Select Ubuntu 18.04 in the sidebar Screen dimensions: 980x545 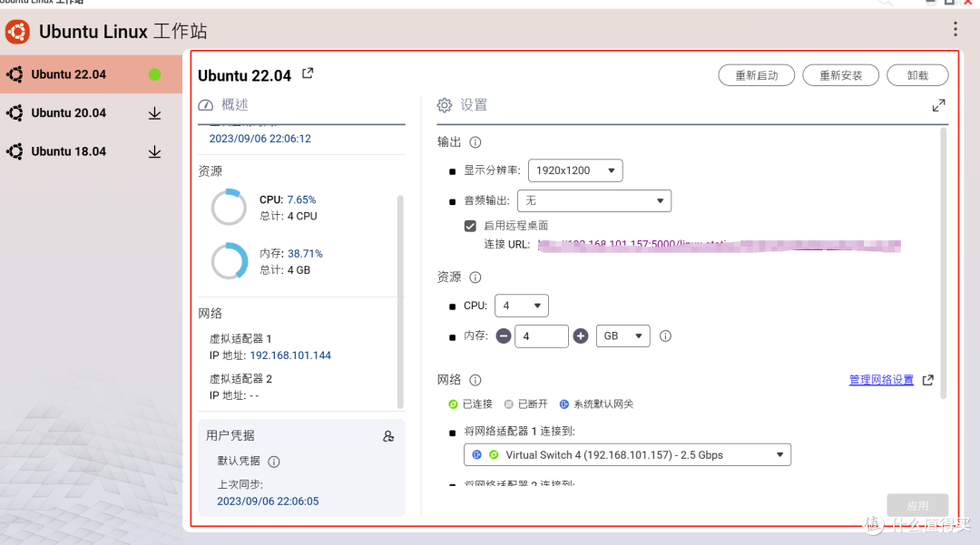[92, 151]
